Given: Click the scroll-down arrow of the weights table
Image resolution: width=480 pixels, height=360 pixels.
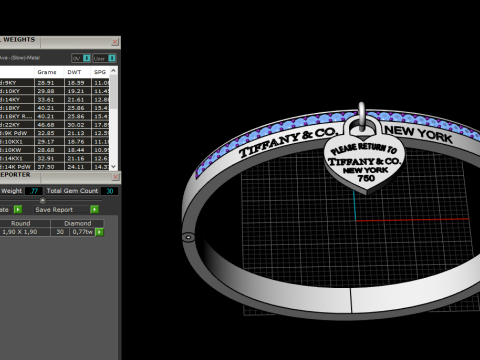Looking at the screenshot, I should 113,166.
